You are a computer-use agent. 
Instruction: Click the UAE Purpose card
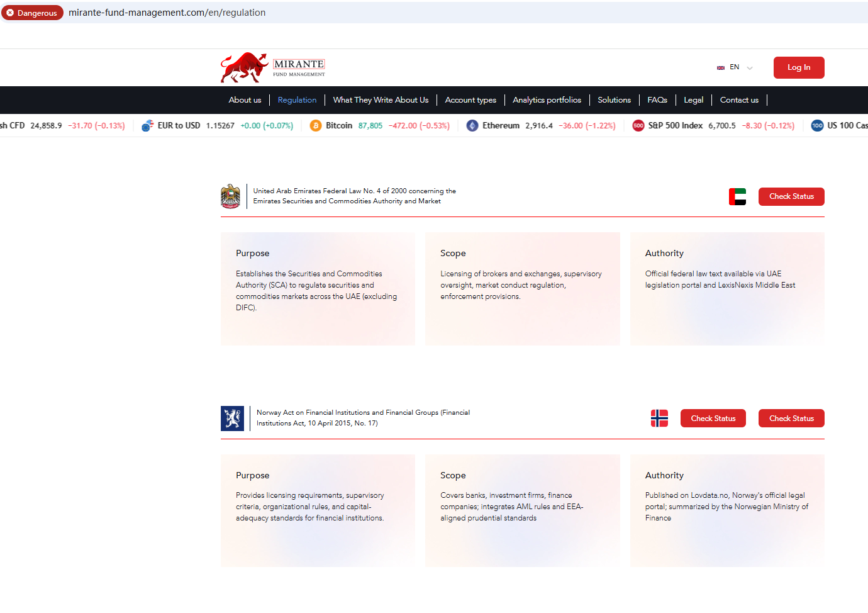pyautogui.click(x=318, y=289)
